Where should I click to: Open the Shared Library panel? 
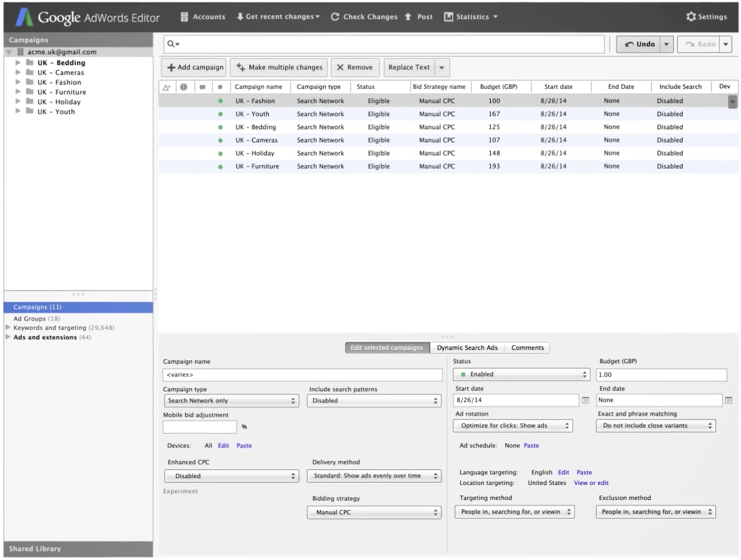(78, 549)
